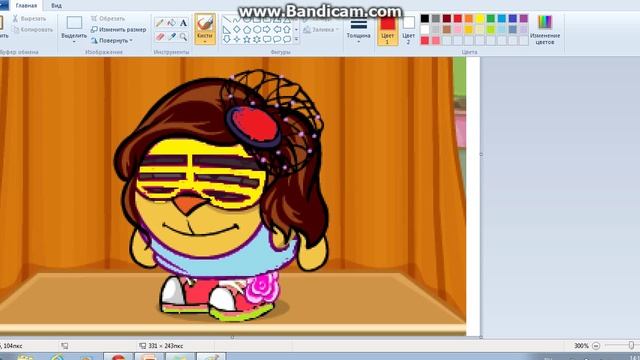Choose the cloud callout shape
The image size is (640, 360).
[287, 39]
